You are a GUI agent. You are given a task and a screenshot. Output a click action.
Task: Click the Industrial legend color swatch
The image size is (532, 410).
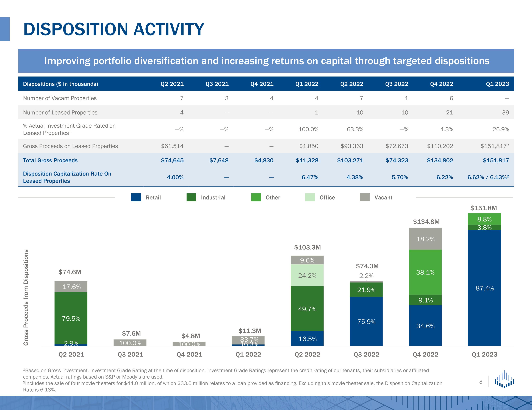(x=191, y=197)
